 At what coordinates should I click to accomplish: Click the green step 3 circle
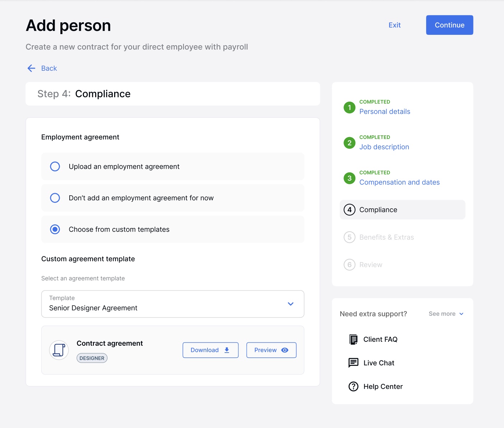coord(349,178)
